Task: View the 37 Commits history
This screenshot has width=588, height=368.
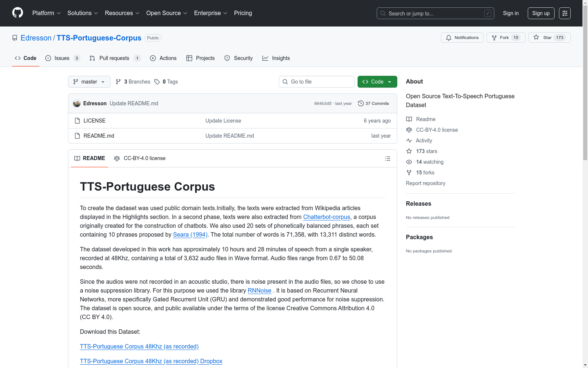Action: (373, 103)
